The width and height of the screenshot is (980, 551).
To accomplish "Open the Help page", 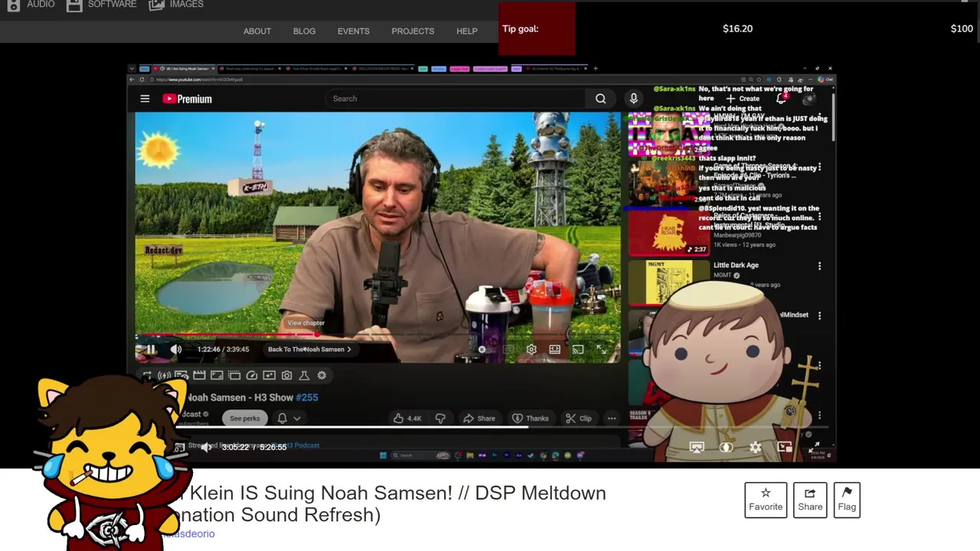I will 467,31.
